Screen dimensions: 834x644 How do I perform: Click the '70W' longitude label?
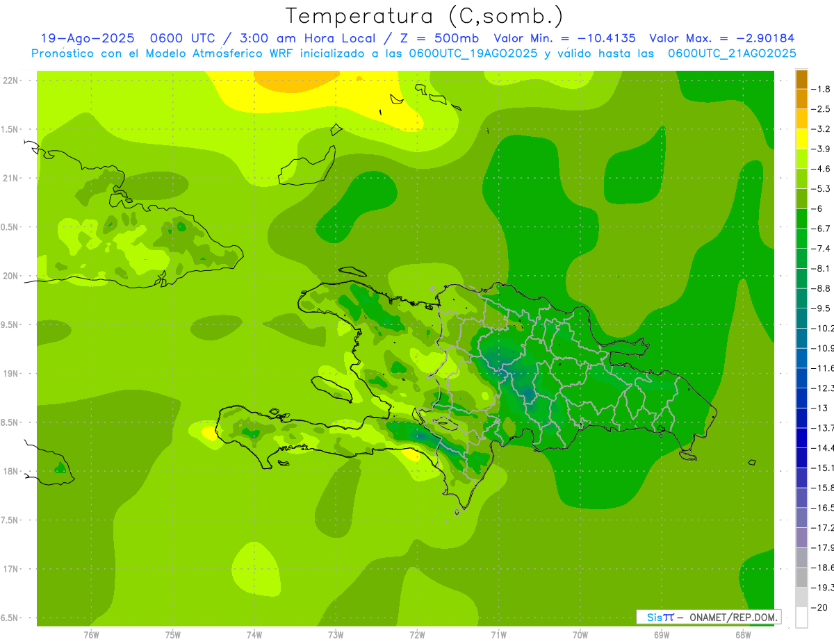coord(580,635)
